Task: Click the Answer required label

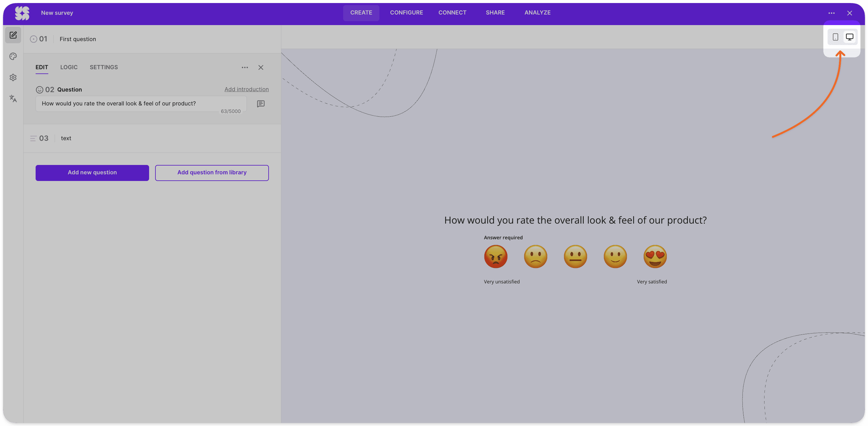Action: point(503,238)
